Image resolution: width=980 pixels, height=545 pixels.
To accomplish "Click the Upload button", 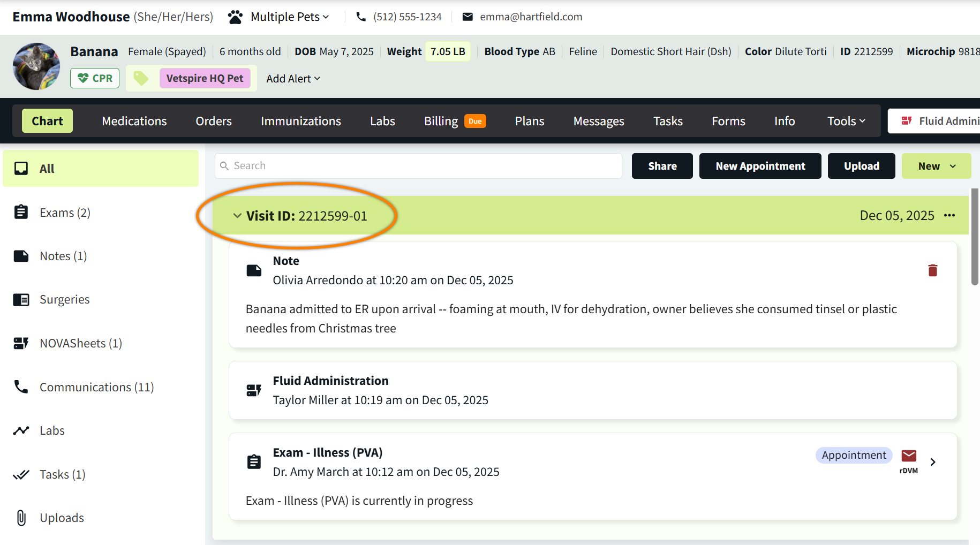I will [862, 166].
